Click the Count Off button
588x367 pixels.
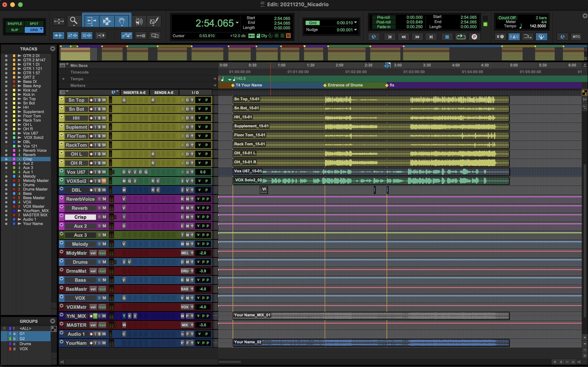(507, 17)
